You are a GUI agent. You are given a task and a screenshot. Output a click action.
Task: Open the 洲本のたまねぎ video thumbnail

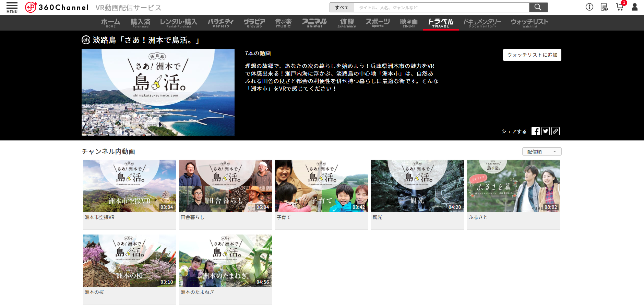[x=225, y=261]
